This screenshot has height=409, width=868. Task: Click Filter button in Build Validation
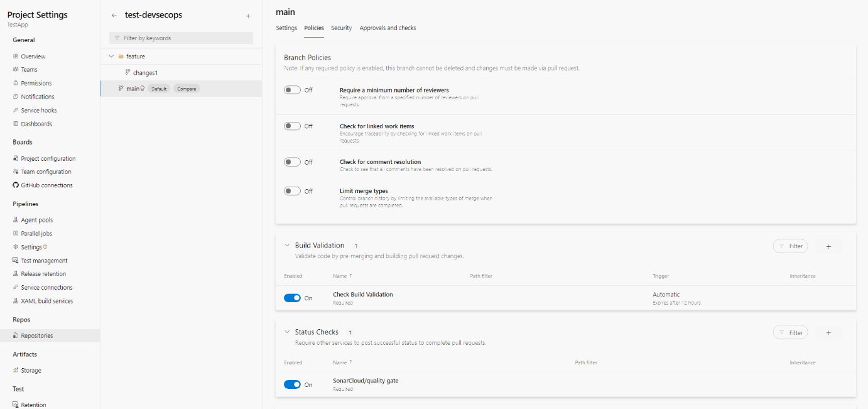coord(790,246)
